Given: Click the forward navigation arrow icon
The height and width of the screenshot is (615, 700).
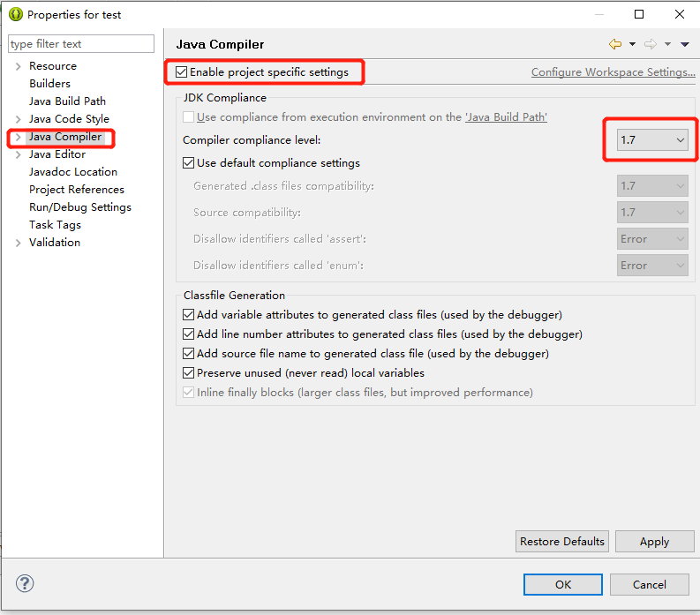Looking at the screenshot, I should click(651, 44).
